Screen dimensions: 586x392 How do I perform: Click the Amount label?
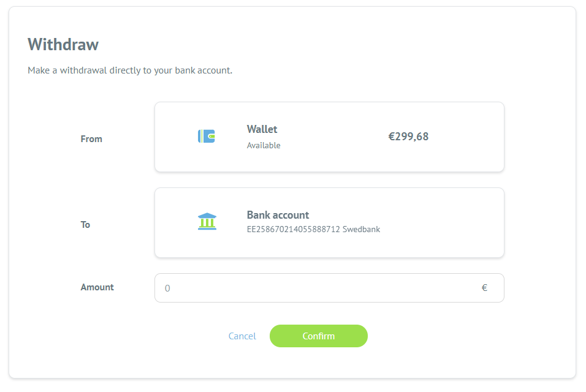tap(97, 287)
